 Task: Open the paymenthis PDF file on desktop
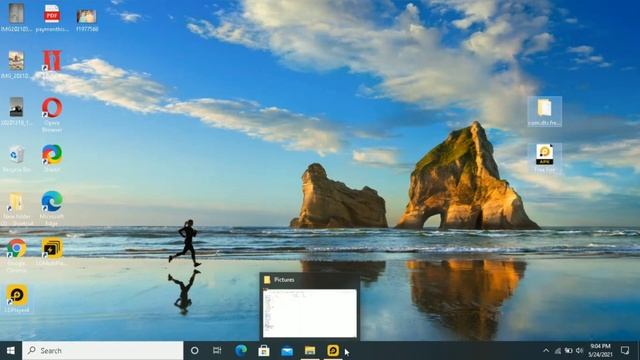tap(52, 18)
